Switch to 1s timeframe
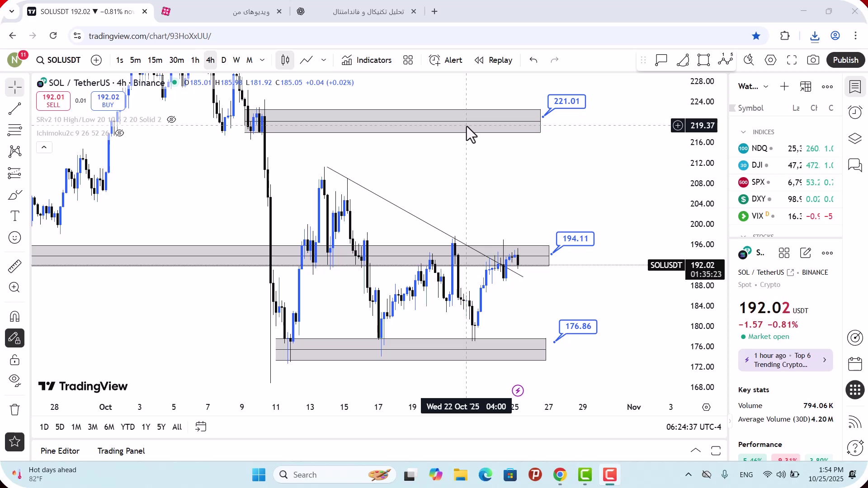Image resolution: width=868 pixels, height=488 pixels. 119,60
